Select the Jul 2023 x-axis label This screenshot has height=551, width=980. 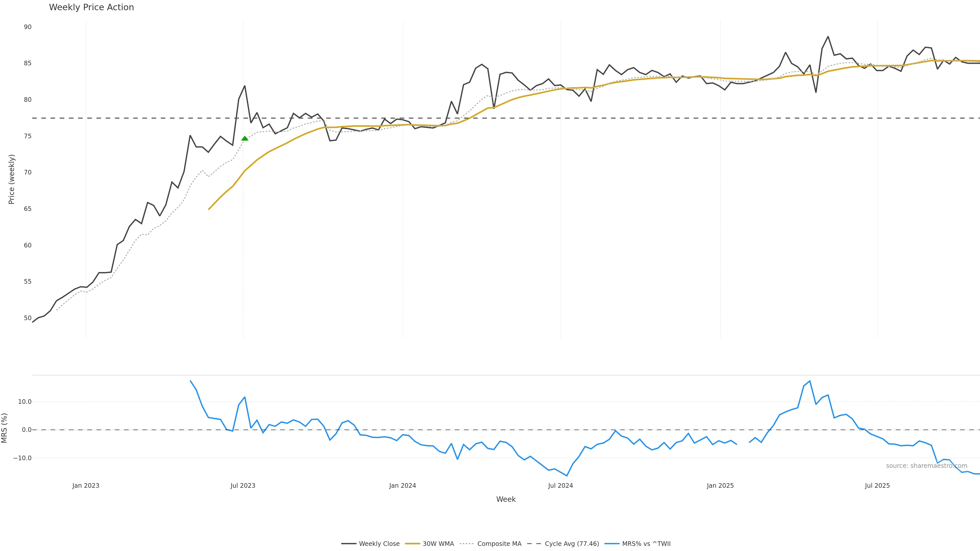coord(243,486)
